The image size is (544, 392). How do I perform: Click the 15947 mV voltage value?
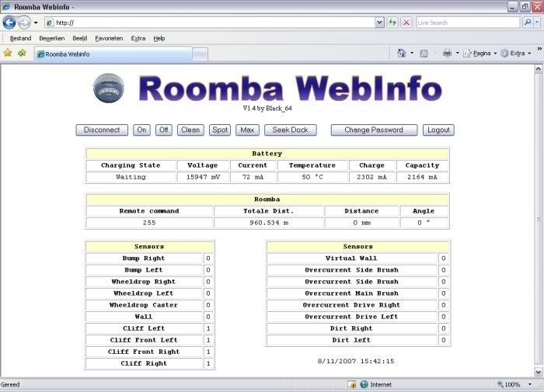[x=203, y=177]
